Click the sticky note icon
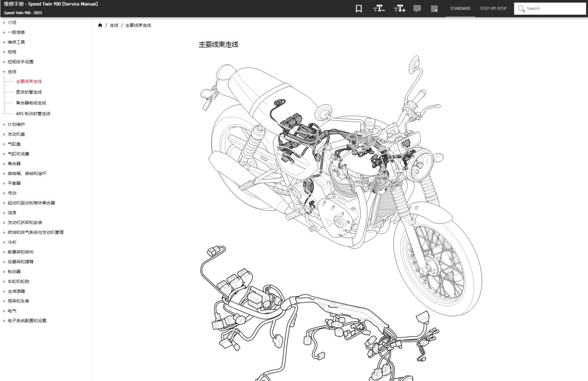Screen dimensions: 588x381 (x=434, y=9)
